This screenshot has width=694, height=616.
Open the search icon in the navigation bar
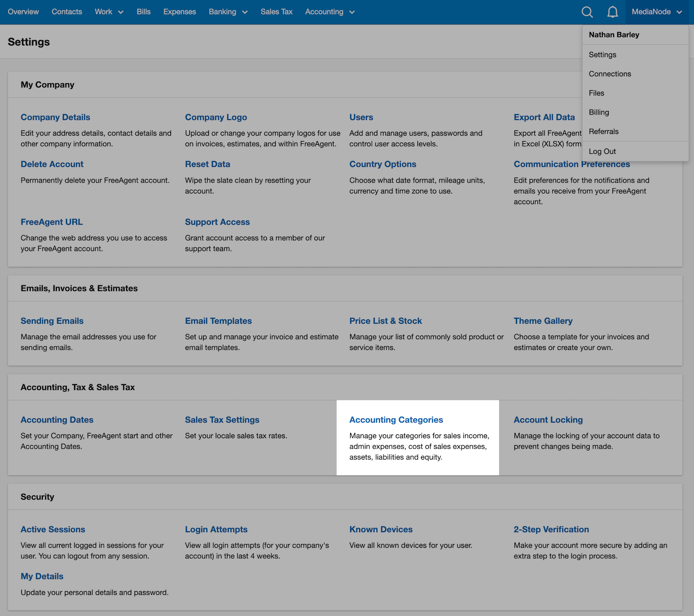click(587, 12)
